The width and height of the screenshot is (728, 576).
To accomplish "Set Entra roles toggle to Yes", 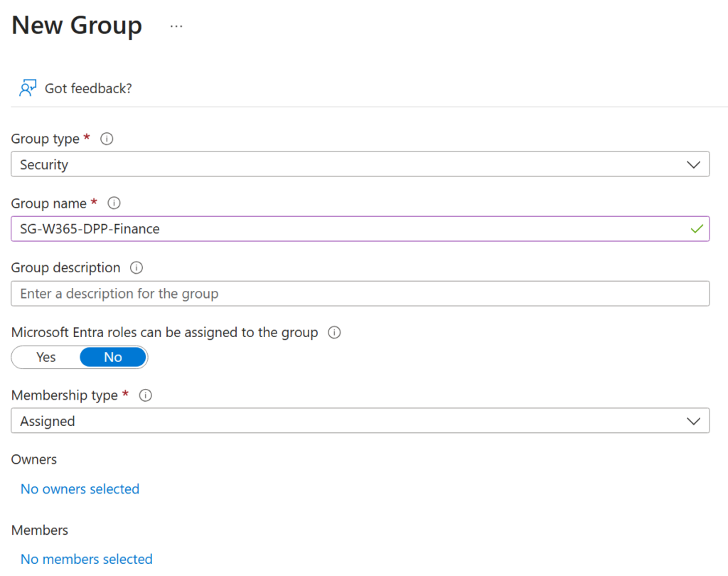I will pos(46,357).
